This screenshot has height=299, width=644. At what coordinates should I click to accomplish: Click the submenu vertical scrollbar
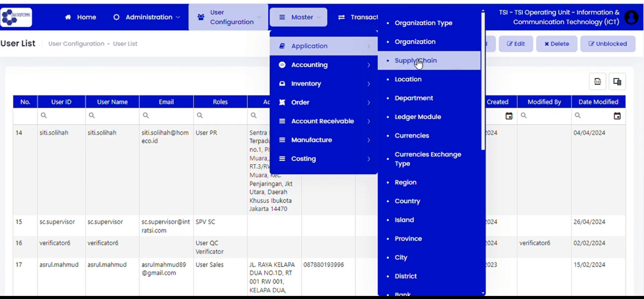coord(483,81)
